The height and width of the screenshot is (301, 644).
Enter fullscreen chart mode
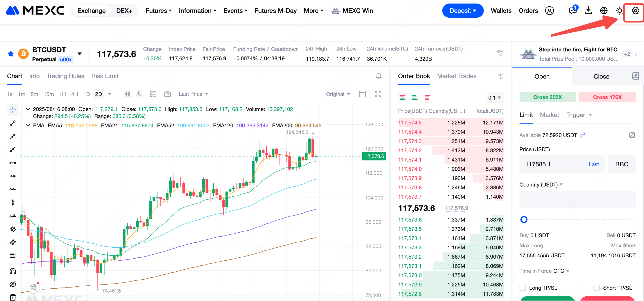[x=378, y=94]
